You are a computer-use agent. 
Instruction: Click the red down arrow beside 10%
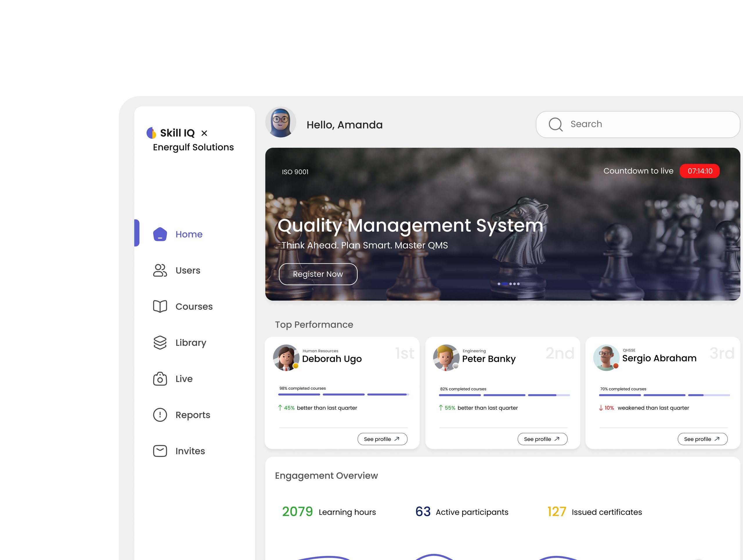(601, 408)
